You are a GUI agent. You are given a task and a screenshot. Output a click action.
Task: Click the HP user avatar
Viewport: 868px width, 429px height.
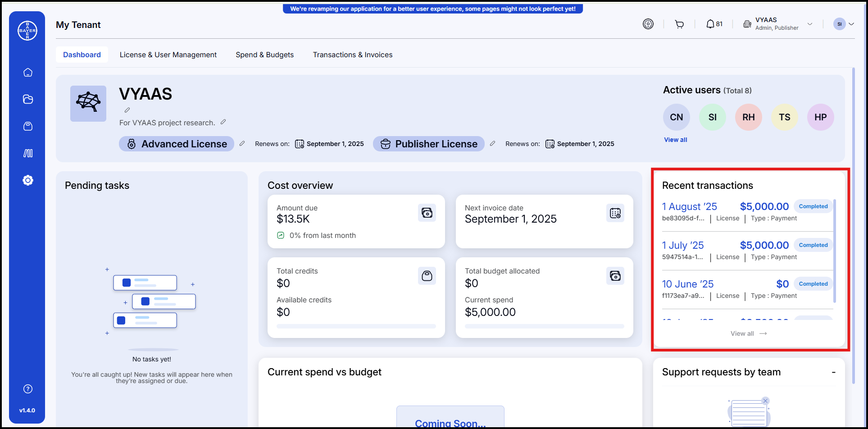pyautogui.click(x=821, y=117)
